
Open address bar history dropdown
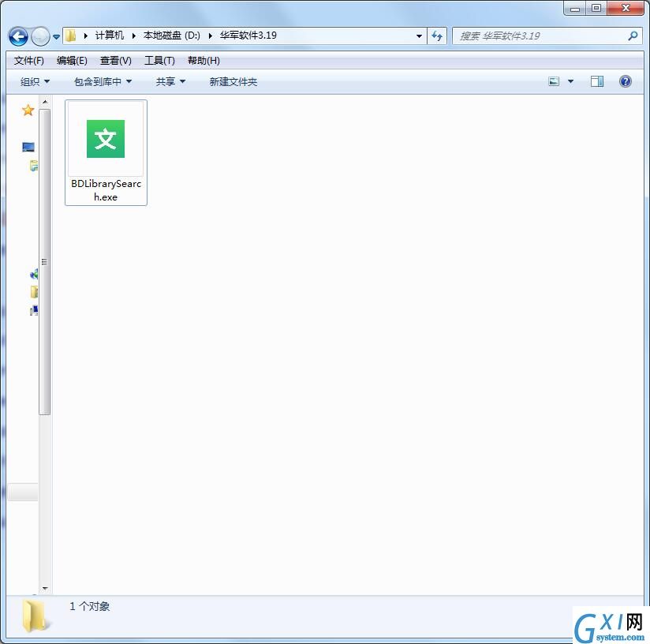pyautogui.click(x=419, y=36)
